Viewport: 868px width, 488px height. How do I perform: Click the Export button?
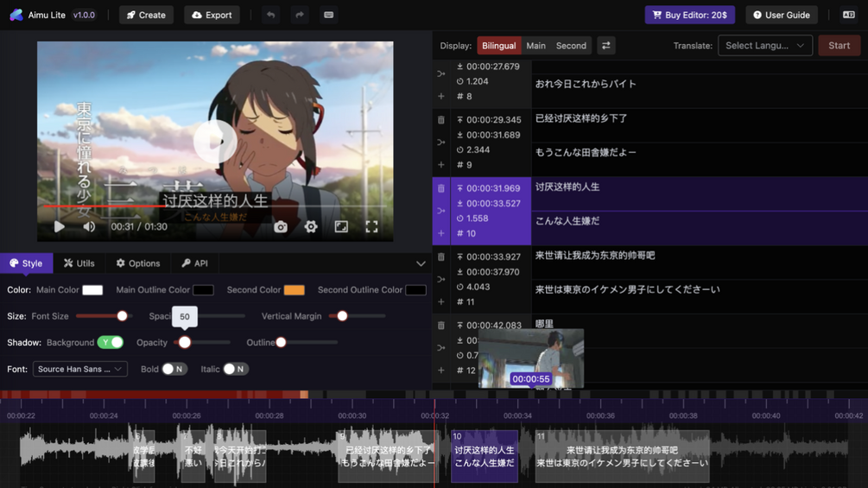(212, 15)
